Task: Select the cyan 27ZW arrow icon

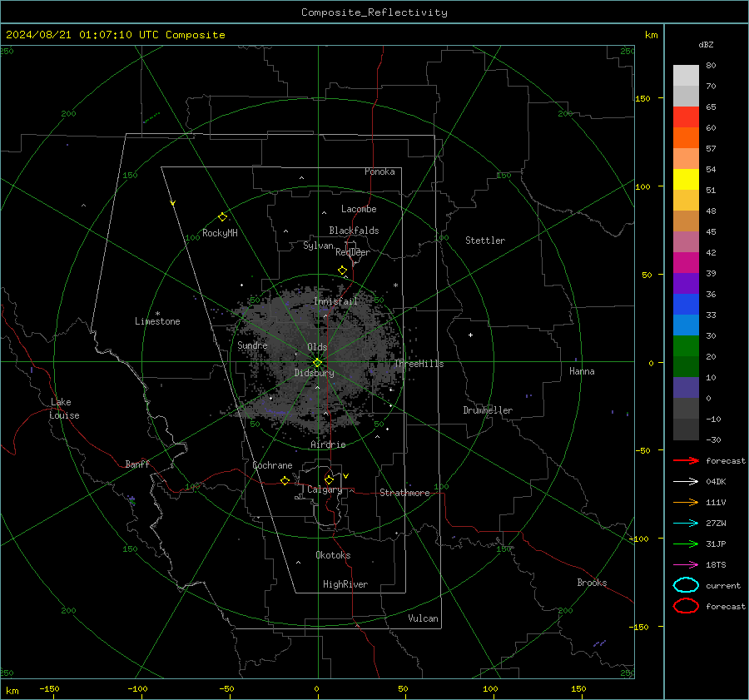Action: click(x=686, y=524)
